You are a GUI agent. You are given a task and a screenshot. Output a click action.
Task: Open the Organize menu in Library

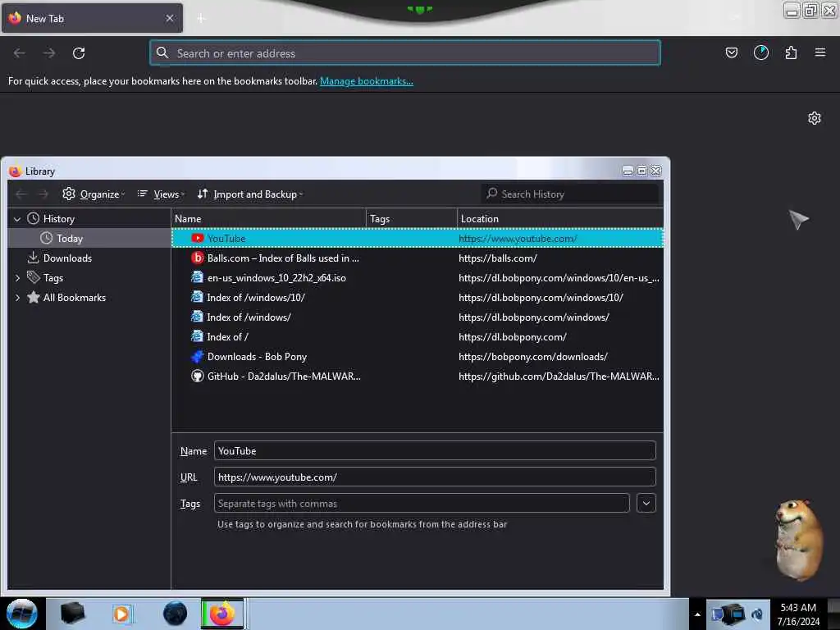[x=94, y=194]
